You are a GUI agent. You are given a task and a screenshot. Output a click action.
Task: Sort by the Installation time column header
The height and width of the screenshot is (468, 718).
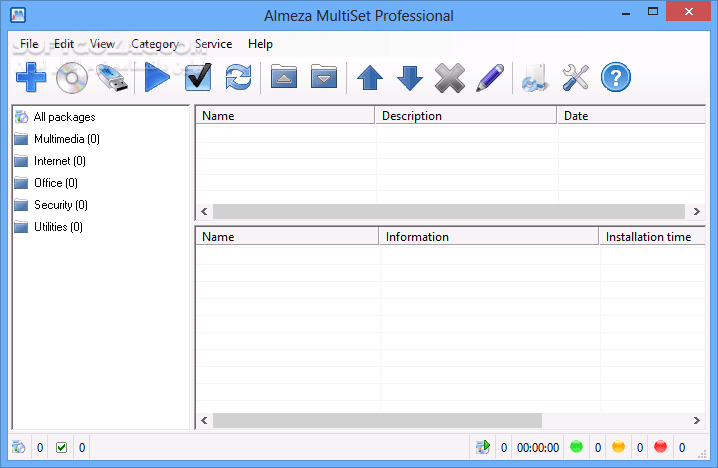[x=653, y=237]
